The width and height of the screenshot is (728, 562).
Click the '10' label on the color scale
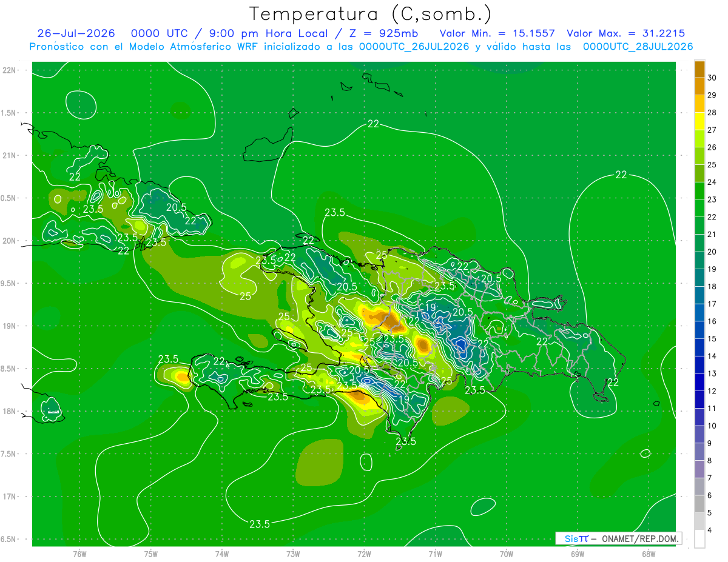click(x=712, y=426)
